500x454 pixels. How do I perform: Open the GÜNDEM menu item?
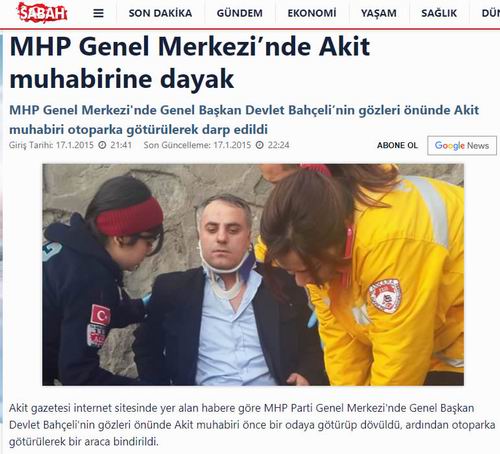240,13
